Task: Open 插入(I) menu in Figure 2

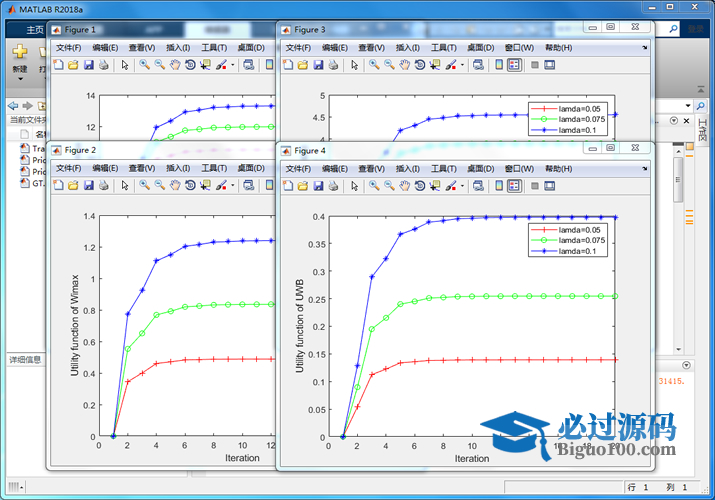Action: click(x=178, y=168)
